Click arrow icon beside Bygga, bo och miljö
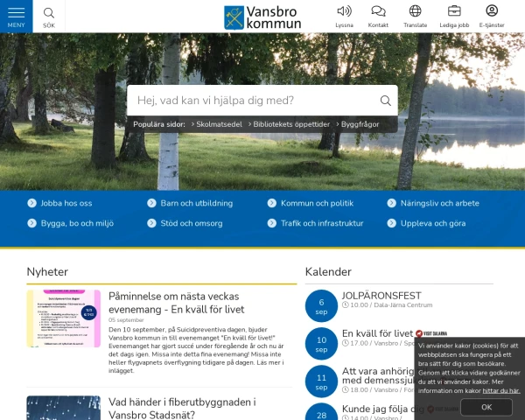Image resolution: width=525 pixels, height=420 pixels. click(x=31, y=223)
